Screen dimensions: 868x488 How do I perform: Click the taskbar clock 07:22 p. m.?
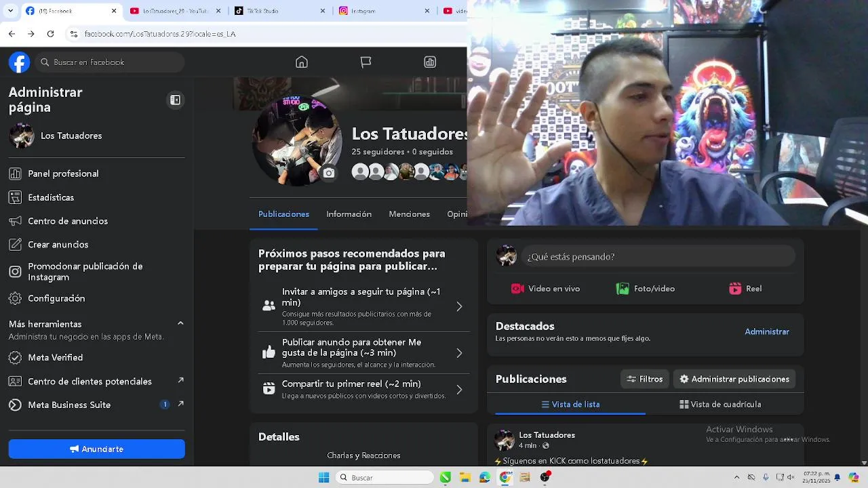point(816,477)
